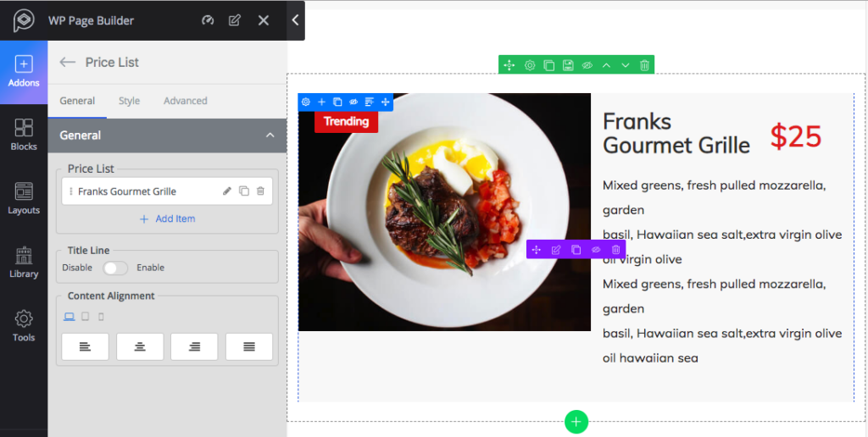Screen dimensions: 868x437
Task: Toggle row visibility in green toolbar
Action: [587, 65]
